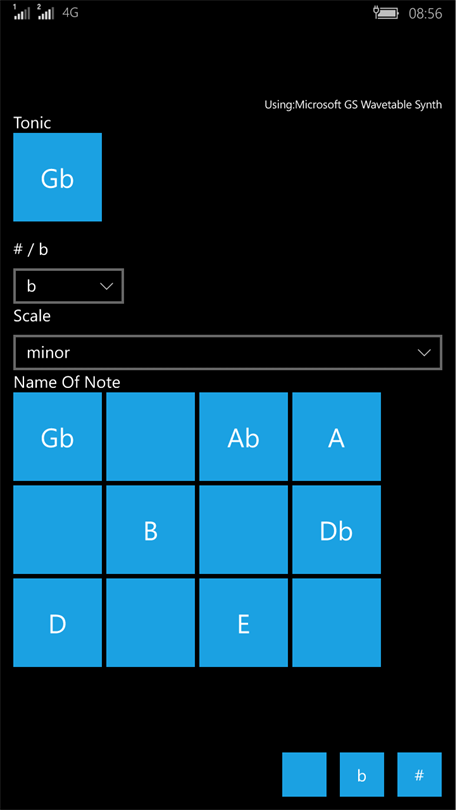This screenshot has height=810, width=456.
Task: Play the Db note tile
Action: [337, 529]
